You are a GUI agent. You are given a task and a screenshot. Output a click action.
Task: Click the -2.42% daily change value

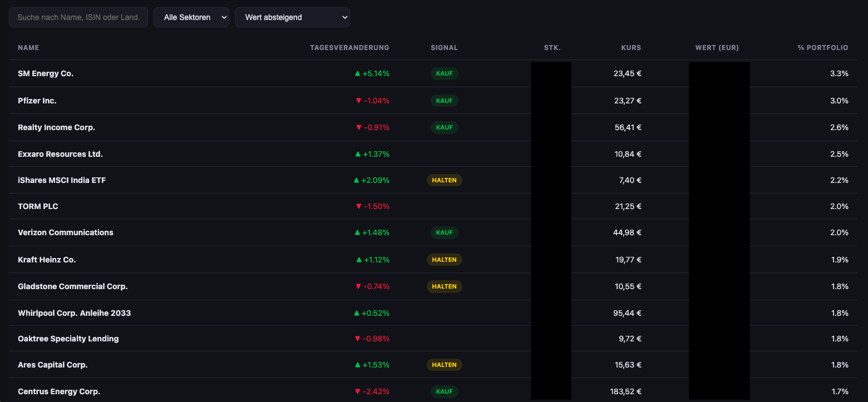(372, 391)
